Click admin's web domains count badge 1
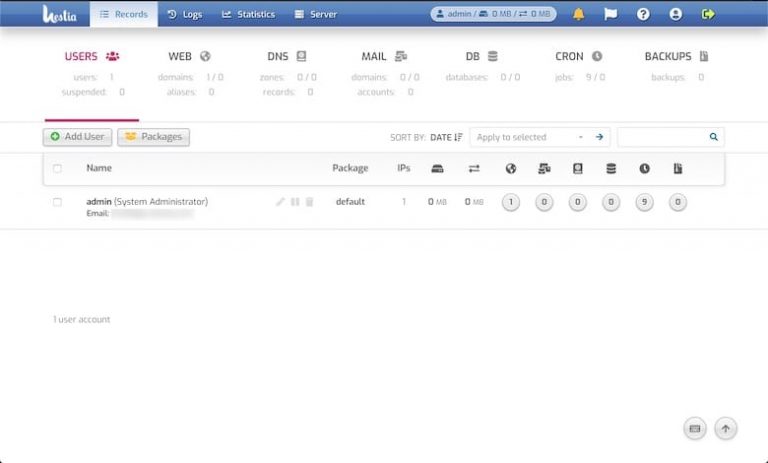 point(511,202)
